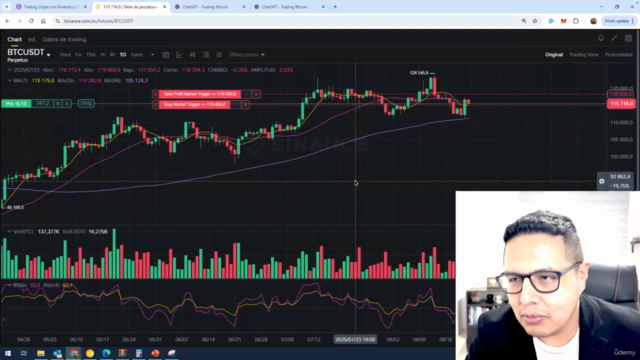Open the browser tab list dropdown
640x360 pixels.
coord(6,7)
